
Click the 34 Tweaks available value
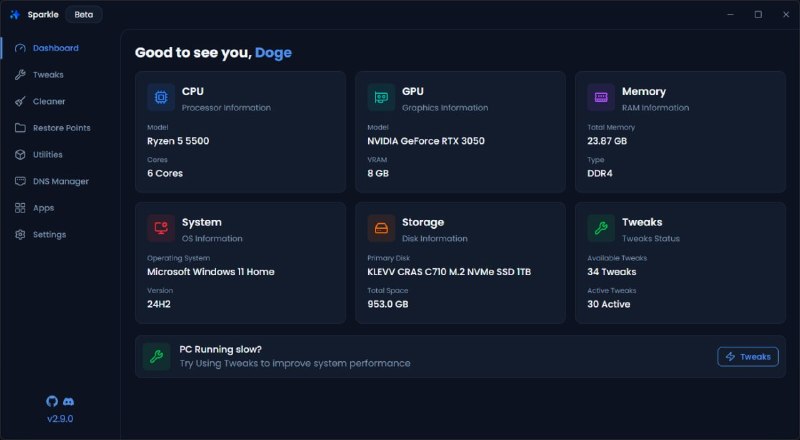tap(612, 272)
